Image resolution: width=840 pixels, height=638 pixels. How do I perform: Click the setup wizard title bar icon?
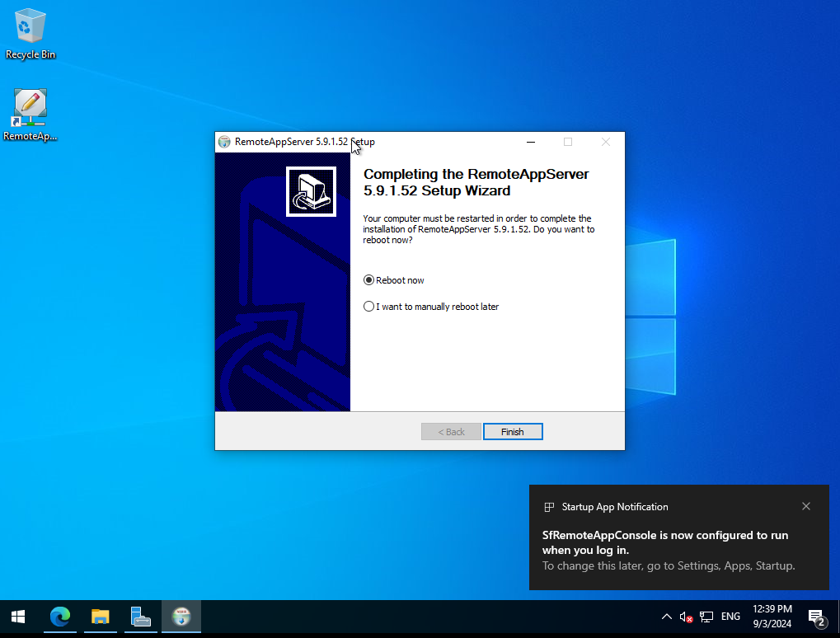(x=224, y=142)
